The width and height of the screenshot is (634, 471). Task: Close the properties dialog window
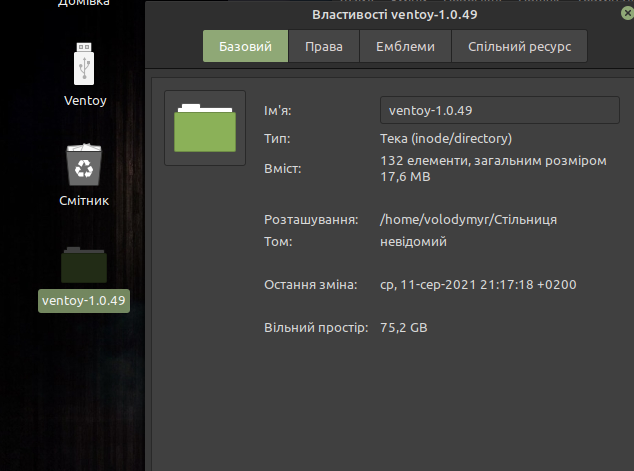[627, 13]
